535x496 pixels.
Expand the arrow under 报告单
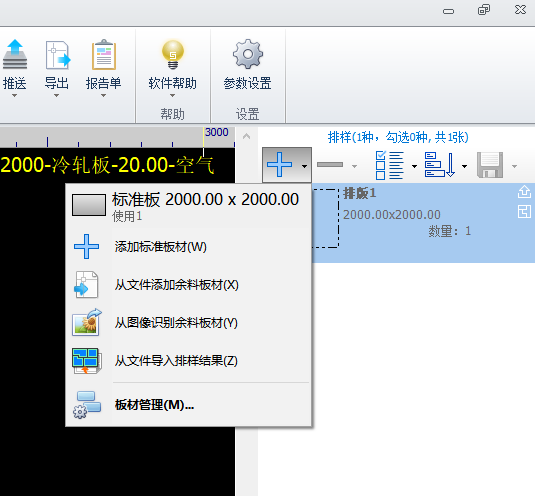click(x=103, y=96)
